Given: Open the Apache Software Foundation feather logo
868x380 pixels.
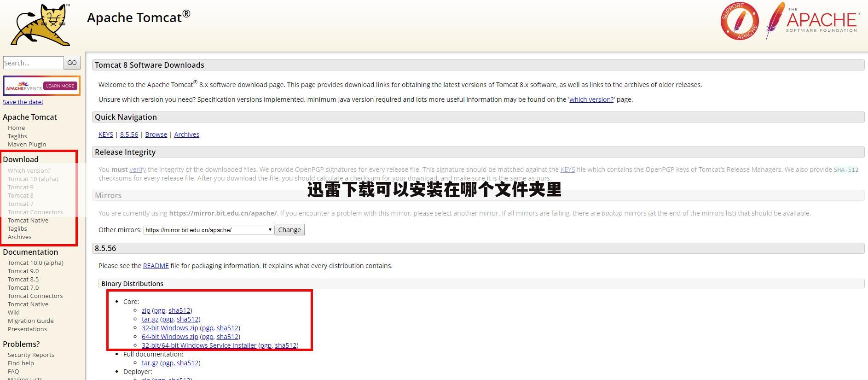Looking at the screenshot, I should (812, 21).
